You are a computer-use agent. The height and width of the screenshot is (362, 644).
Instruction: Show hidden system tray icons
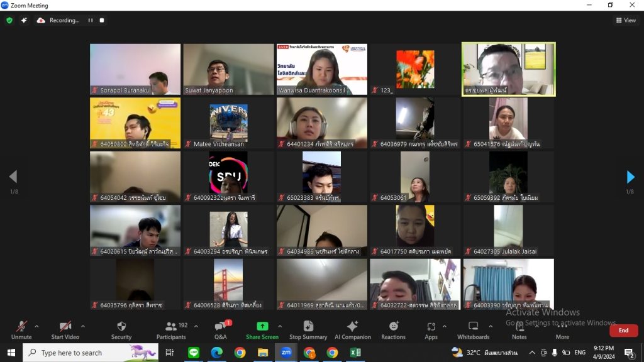pyautogui.click(x=532, y=353)
